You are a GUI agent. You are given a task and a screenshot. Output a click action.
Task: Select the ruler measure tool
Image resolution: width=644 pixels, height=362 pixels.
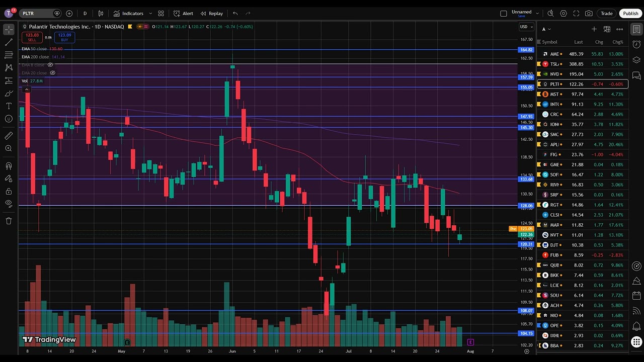[9, 136]
